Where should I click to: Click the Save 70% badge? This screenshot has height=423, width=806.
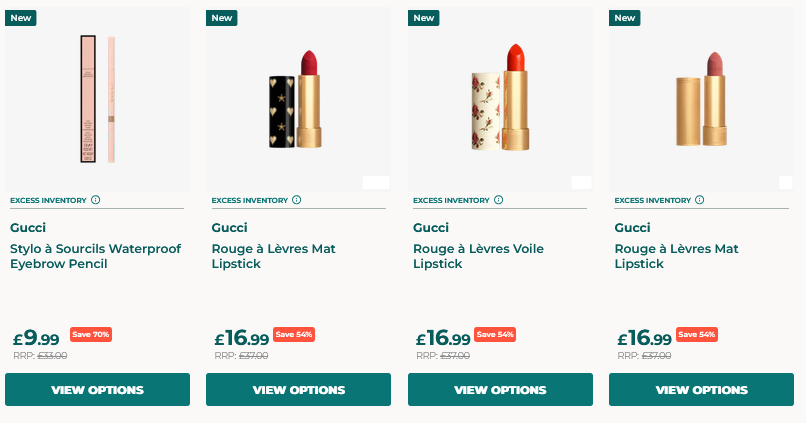click(91, 334)
